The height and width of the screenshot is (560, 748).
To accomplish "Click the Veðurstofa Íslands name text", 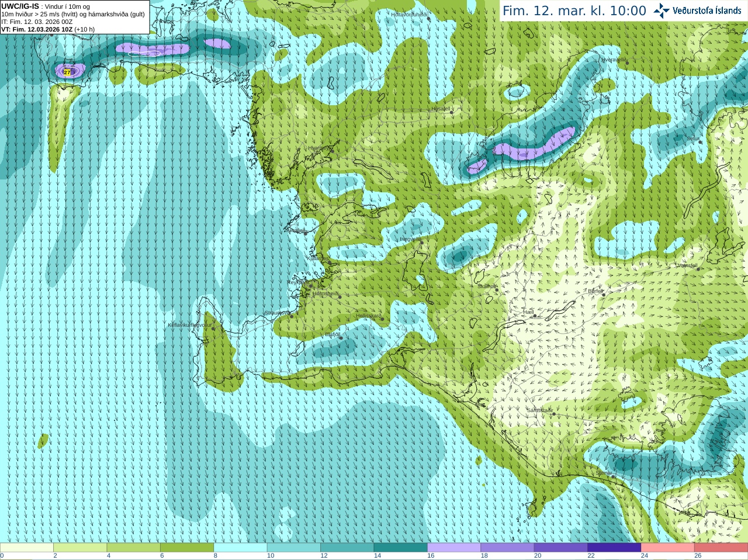I will [707, 11].
